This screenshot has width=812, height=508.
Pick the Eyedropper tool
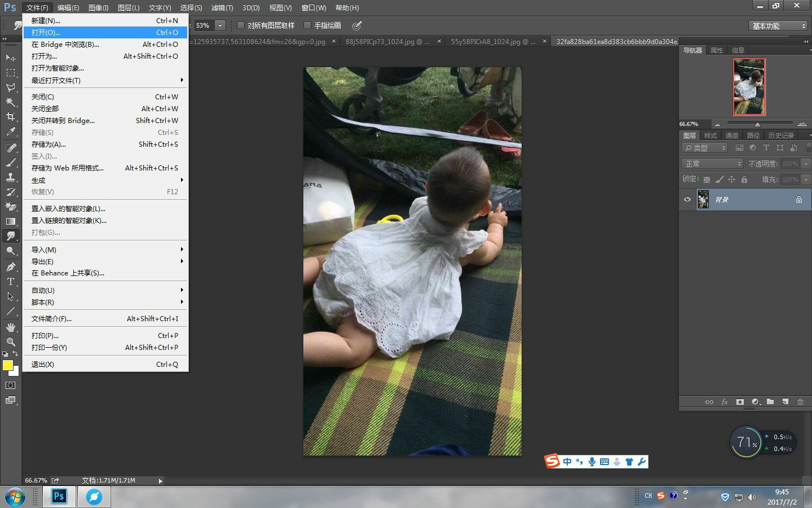pyautogui.click(x=11, y=132)
